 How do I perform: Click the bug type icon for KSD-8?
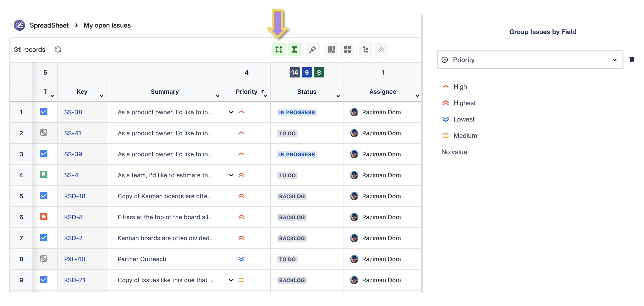click(43, 217)
